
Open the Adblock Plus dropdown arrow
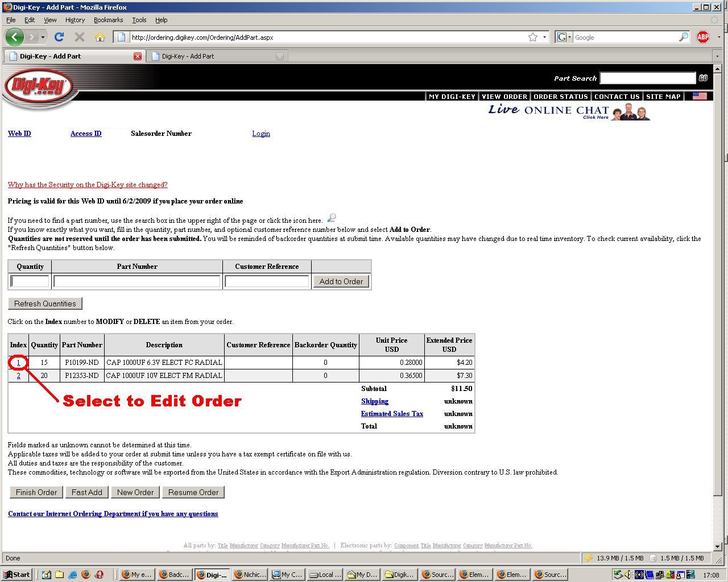[x=719, y=37]
